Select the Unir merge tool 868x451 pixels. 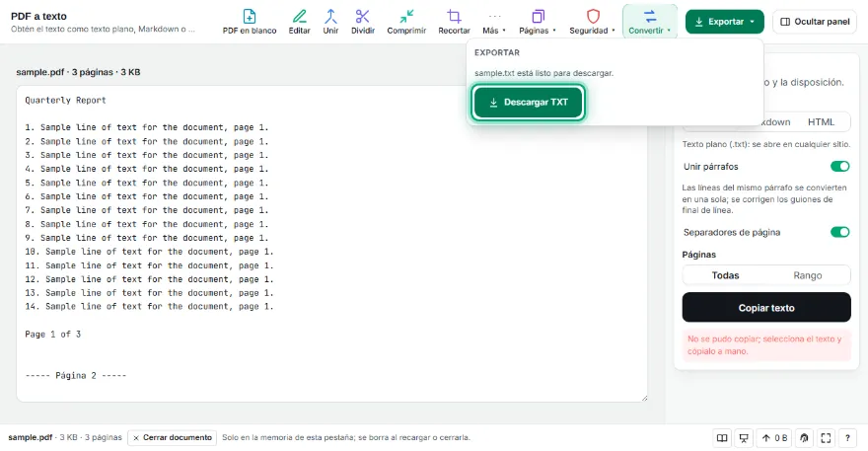pos(330,22)
